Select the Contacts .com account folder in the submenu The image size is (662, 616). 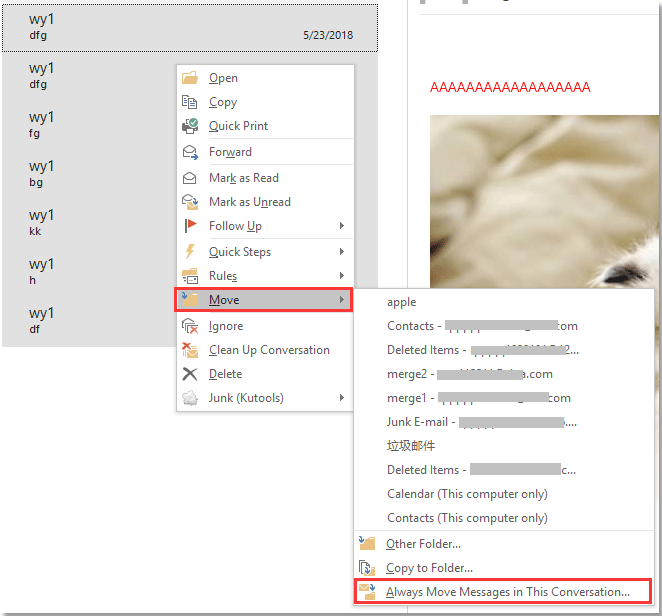[504, 326]
